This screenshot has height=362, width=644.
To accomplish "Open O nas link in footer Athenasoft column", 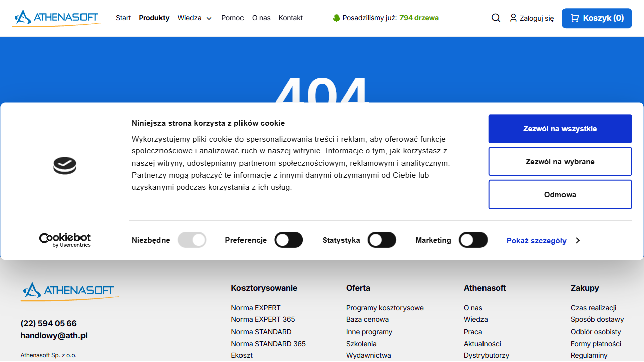I will (473, 308).
